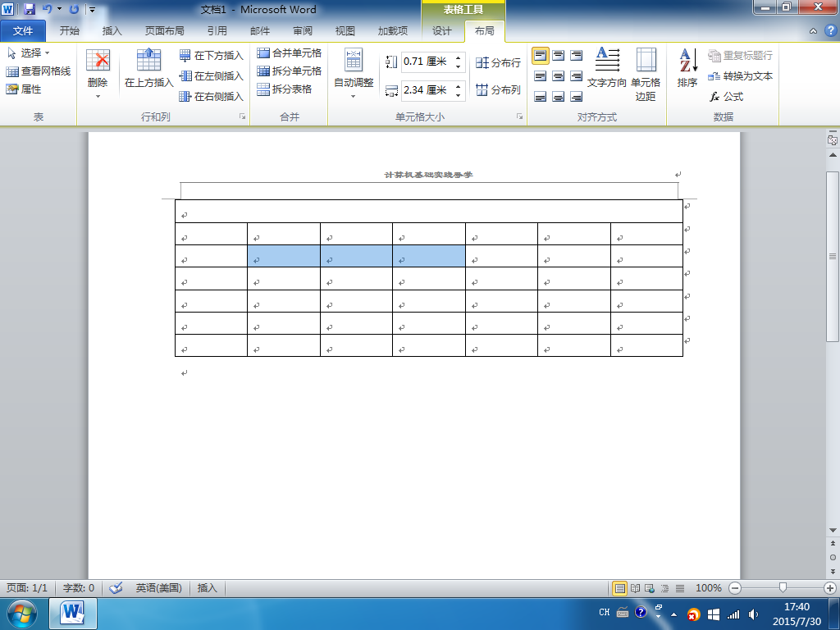The height and width of the screenshot is (630, 840).
Task: Click row height field 0.71
Action: point(427,62)
